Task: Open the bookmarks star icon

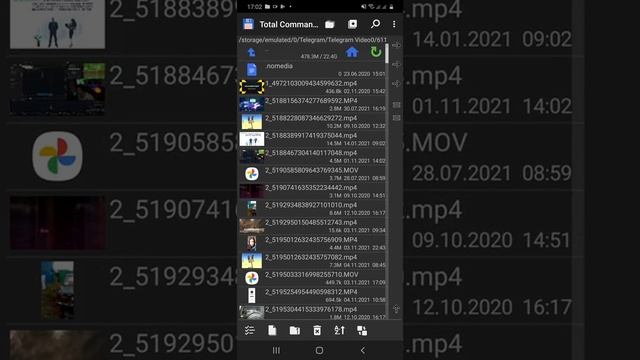Action: (x=352, y=24)
